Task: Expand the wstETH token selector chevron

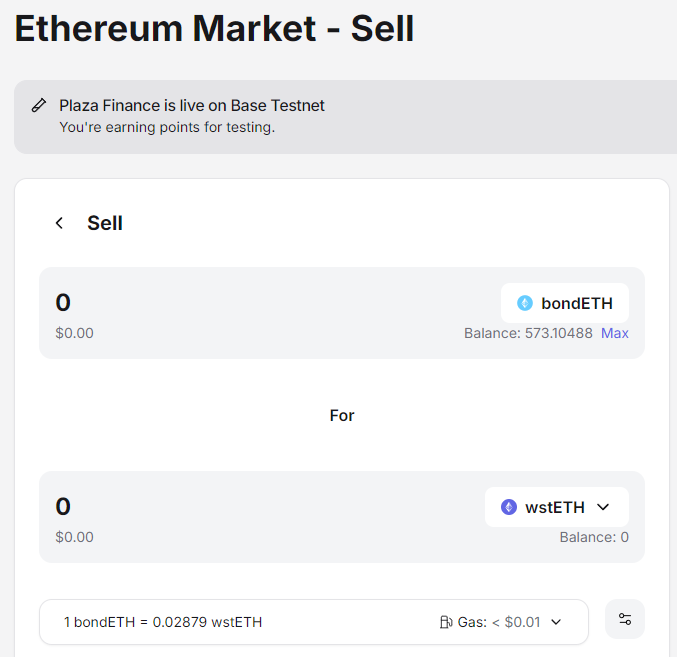Action: click(603, 507)
